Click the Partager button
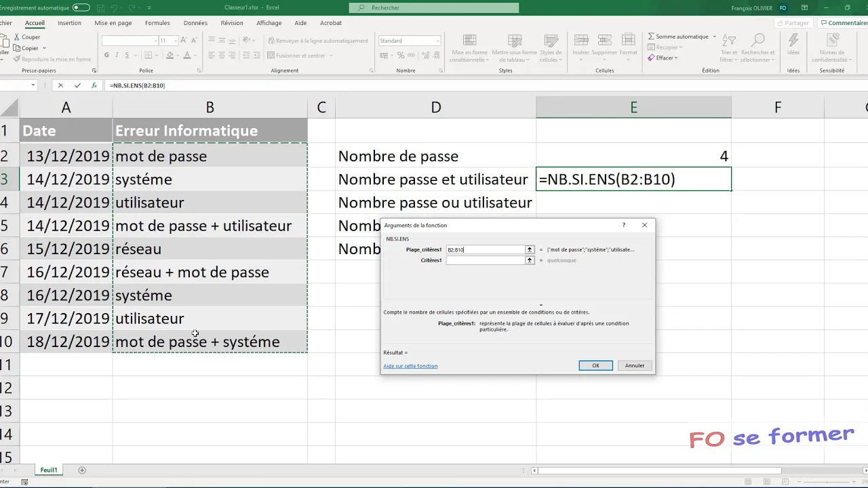868x488 pixels. [792, 23]
